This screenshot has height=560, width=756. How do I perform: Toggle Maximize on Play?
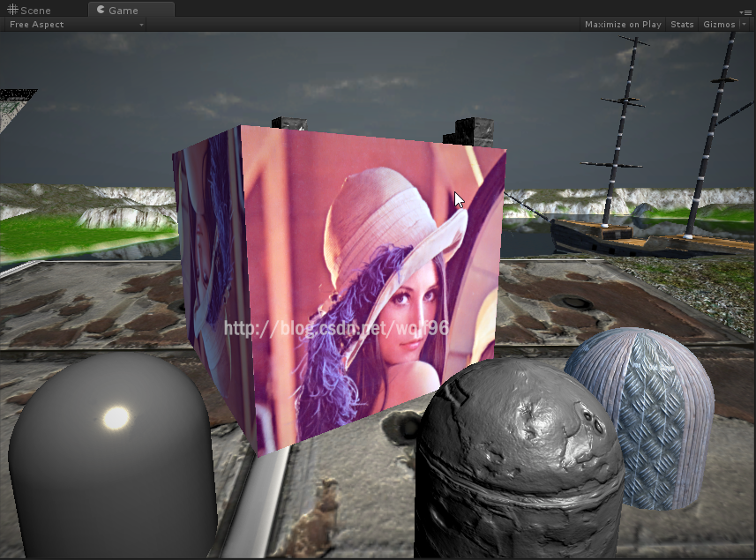click(x=623, y=25)
